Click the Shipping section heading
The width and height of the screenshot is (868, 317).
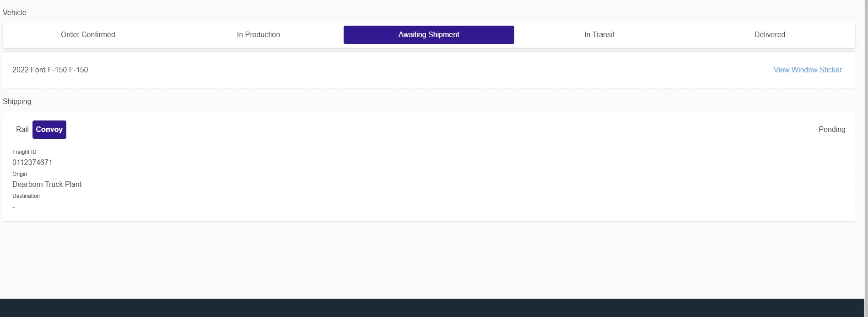pos(17,101)
